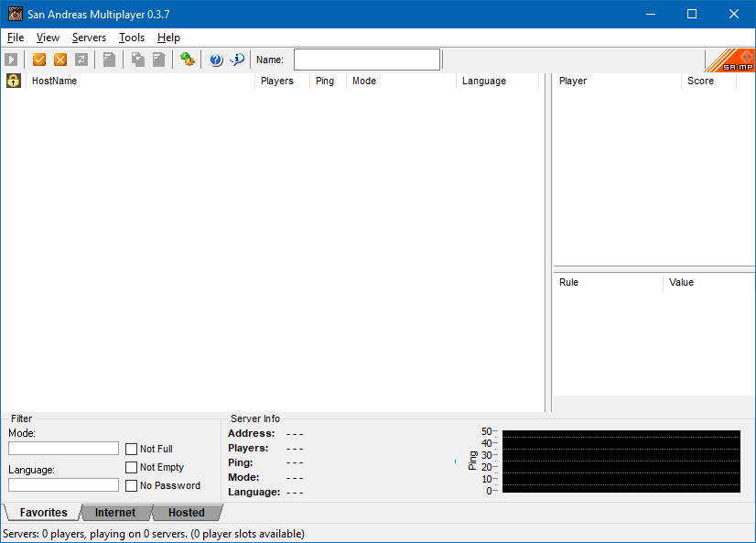The height and width of the screenshot is (543, 756).
Task: Click the app icon in title bar
Action: tap(16, 14)
